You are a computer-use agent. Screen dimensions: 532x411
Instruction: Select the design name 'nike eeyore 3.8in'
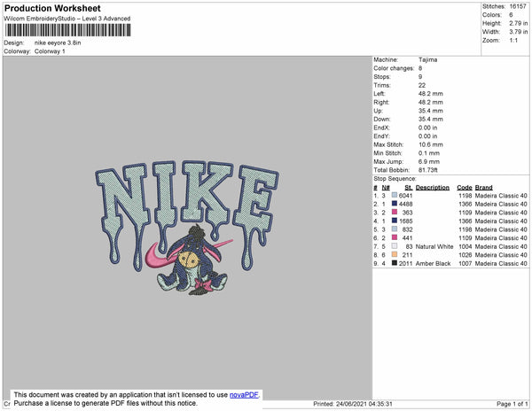pos(58,43)
